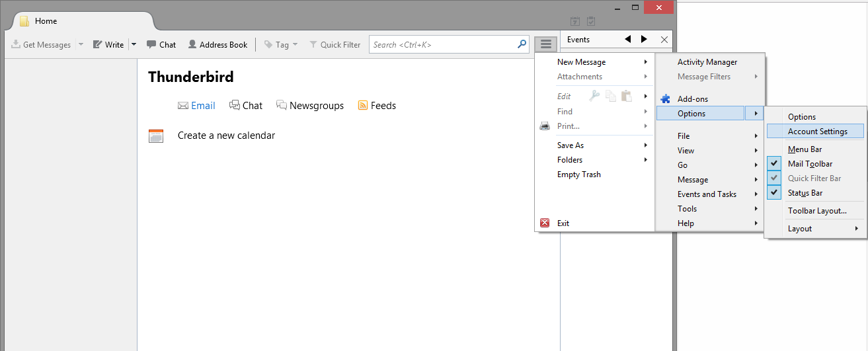
Task: Click the Address Book person icon
Action: [192, 44]
